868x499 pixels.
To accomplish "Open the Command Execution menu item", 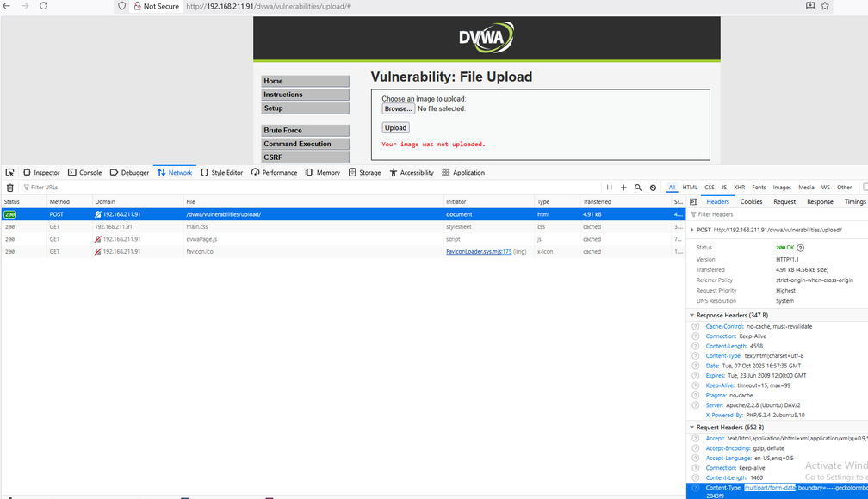I will coord(305,144).
